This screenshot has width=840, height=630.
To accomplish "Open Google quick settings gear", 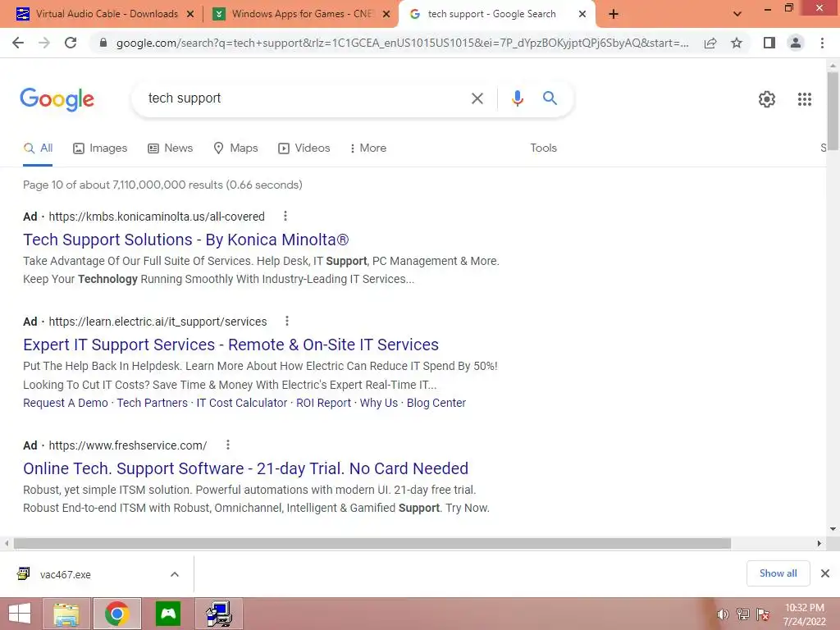I will tap(767, 99).
